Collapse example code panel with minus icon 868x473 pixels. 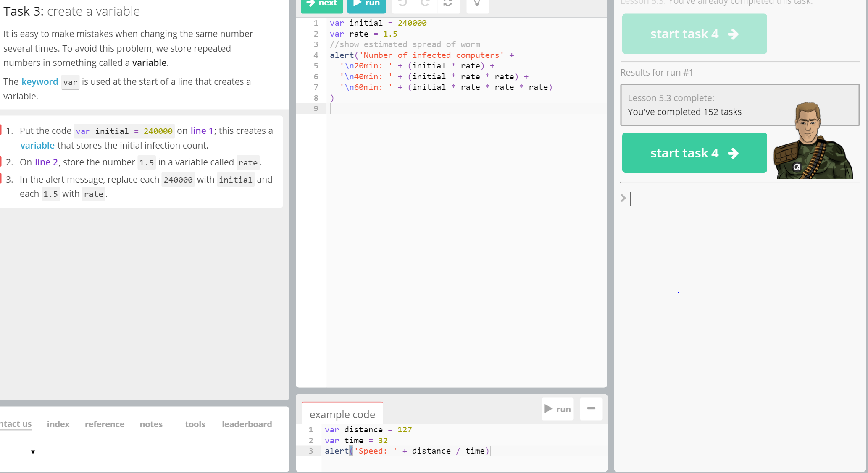(x=591, y=409)
